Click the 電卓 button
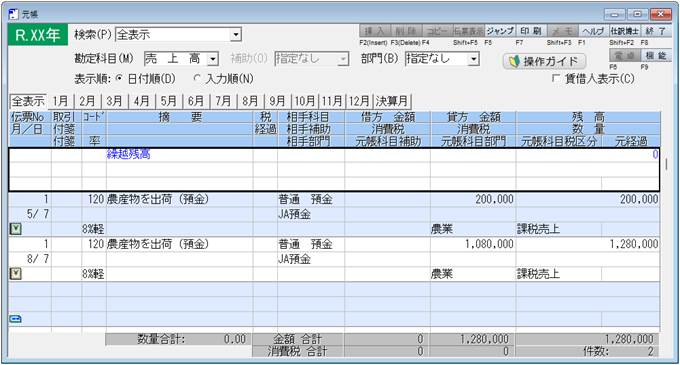The height and width of the screenshot is (365, 680). tap(624, 55)
